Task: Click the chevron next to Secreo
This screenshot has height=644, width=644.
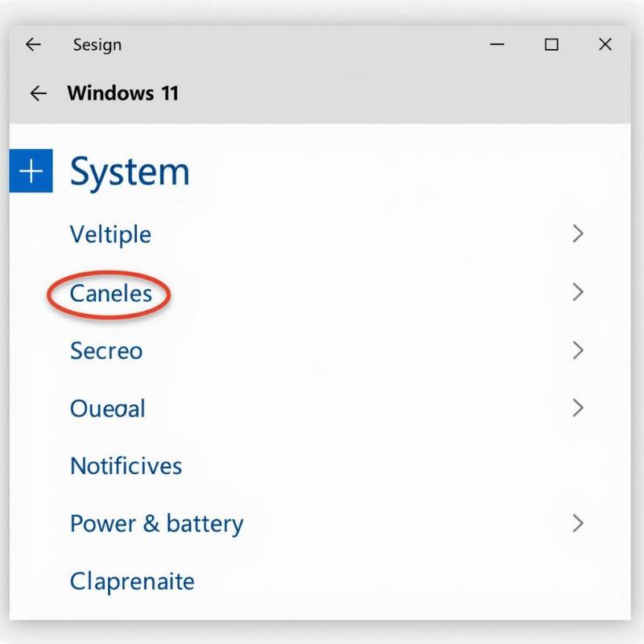Action: click(578, 350)
